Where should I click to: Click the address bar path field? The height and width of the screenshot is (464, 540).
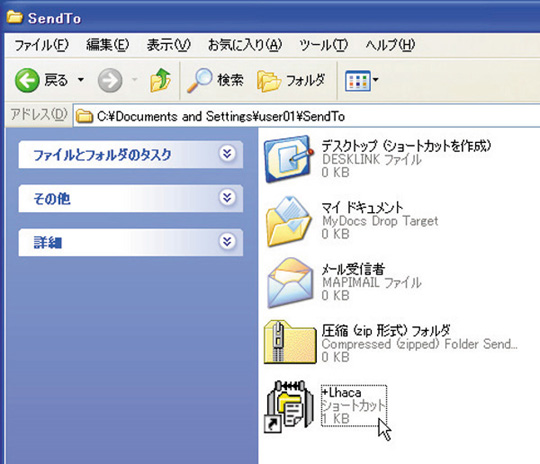click(307, 116)
